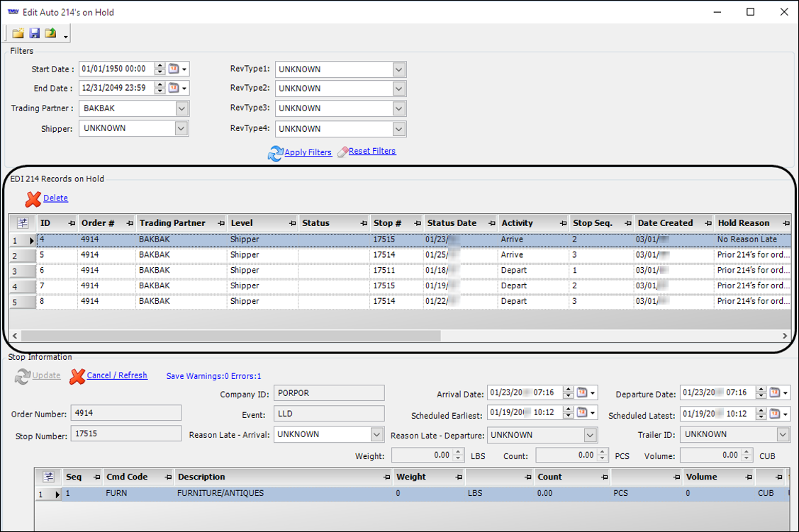Click the Apply Filters link
This screenshot has width=799, height=532.
coord(308,152)
